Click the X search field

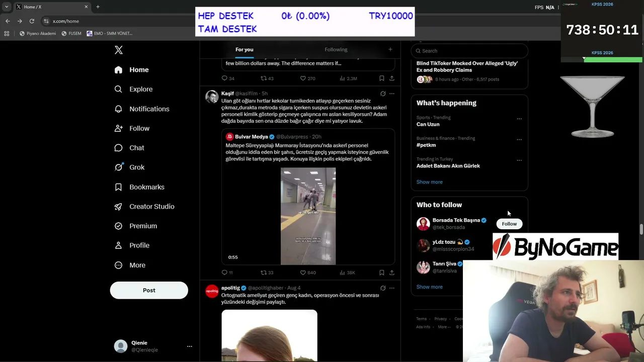tap(469, 51)
